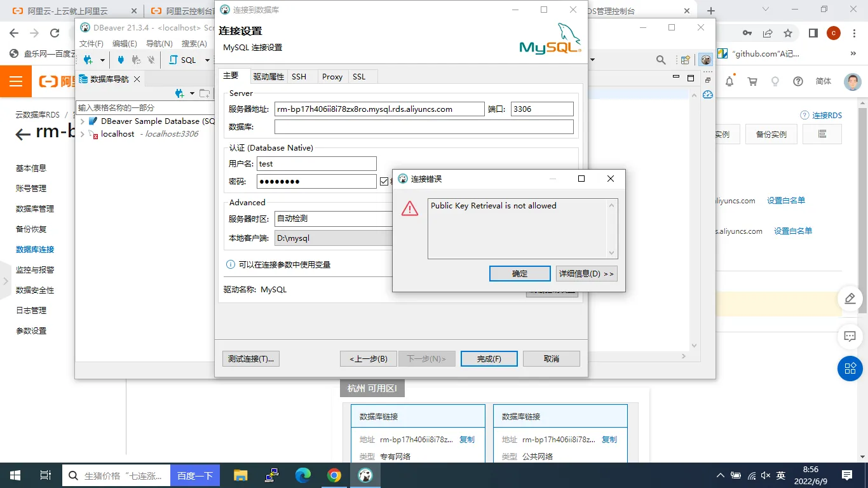The image size is (868, 488).
Task: Click the 用户名 field containing test
Action: pos(316,164)
